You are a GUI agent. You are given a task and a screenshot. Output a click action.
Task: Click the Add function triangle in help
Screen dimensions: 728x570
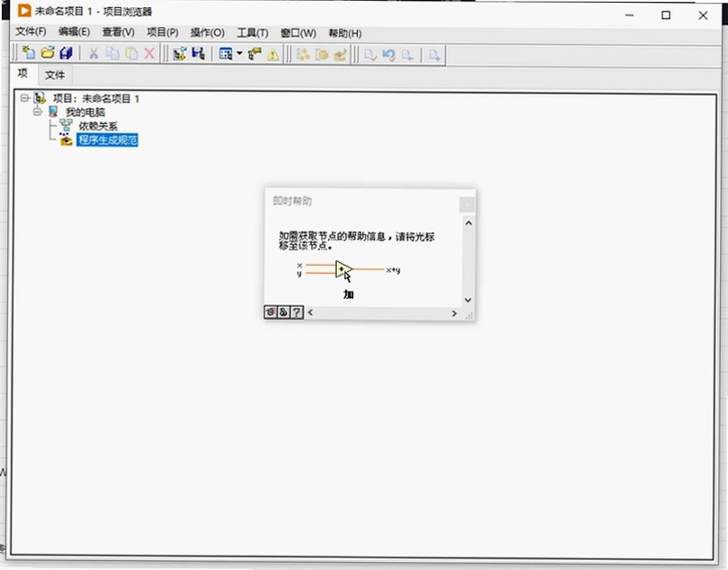point(343,269)
